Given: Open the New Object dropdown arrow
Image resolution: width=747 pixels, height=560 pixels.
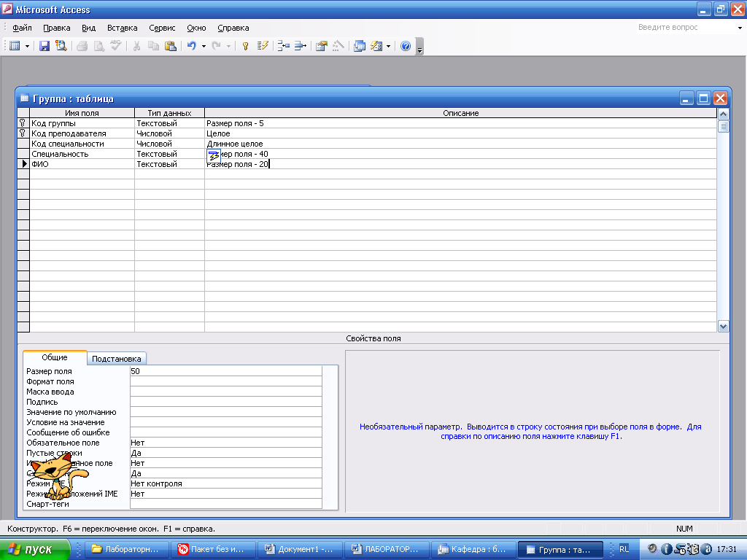Looking at the screenshot, I should pos(389,46).
